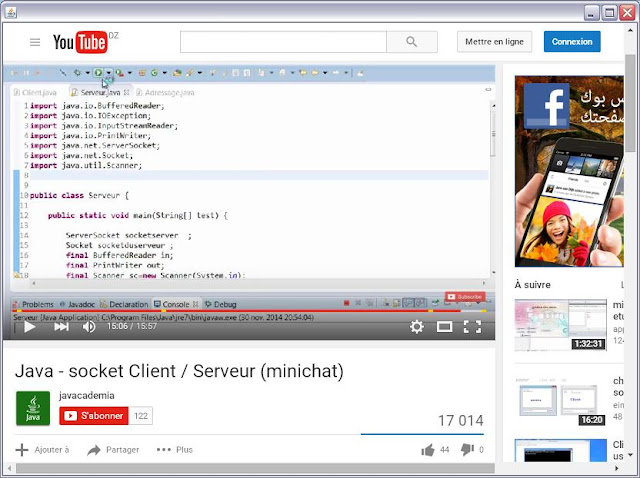Click the Subscribe watermark on the video
This screenshot has width=640, height=478.
pos(465,297)
